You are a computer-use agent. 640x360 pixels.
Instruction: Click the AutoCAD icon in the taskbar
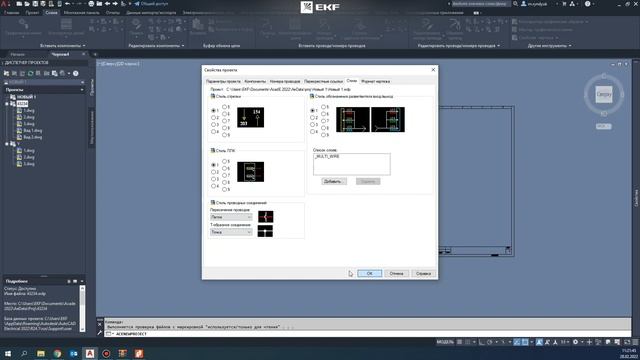coord(90,353)
